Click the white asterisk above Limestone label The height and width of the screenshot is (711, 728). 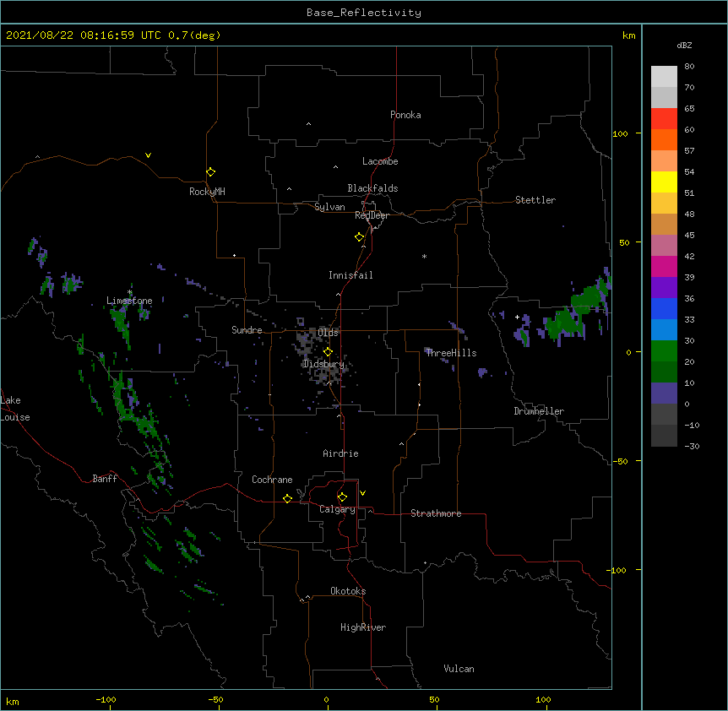point(130,292)
